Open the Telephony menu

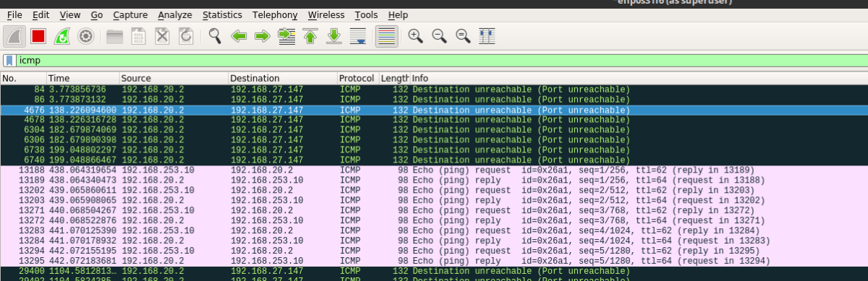point(275,14)
